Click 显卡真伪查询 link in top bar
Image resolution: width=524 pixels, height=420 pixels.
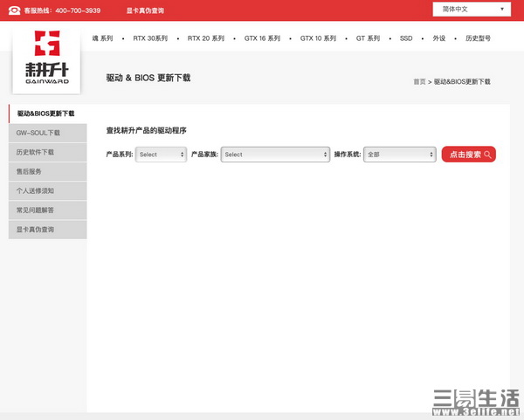[x=145, y=10]
